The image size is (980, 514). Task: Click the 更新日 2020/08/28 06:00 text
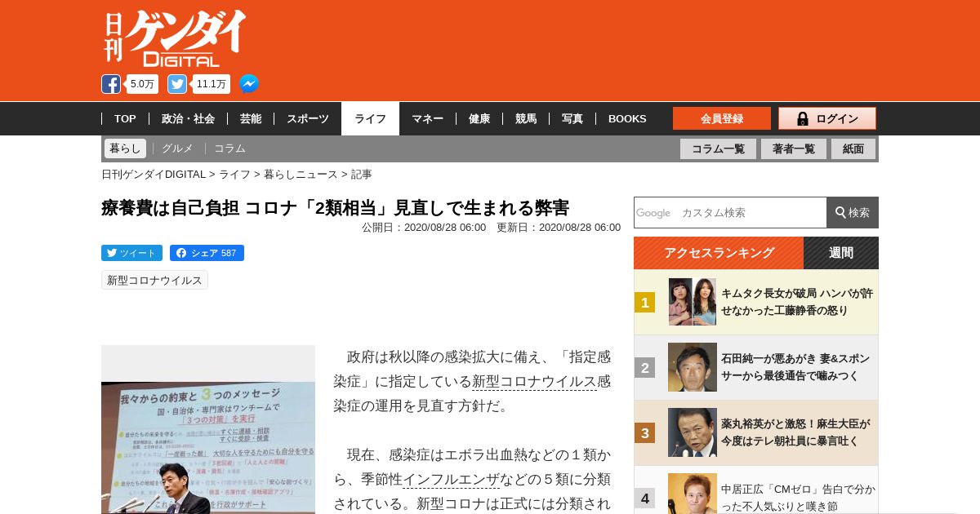pos(559,228)
